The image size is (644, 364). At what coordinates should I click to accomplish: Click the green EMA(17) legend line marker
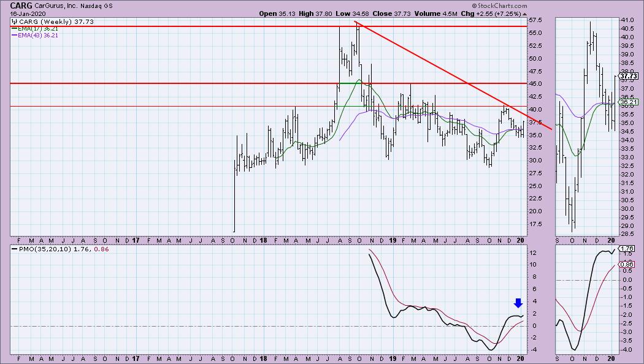(14, 29)
